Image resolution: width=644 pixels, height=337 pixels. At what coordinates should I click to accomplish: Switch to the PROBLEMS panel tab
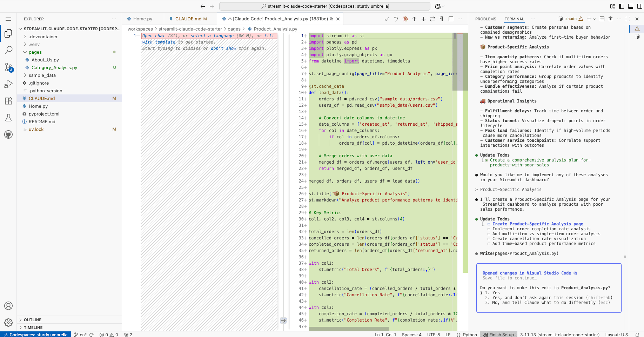click(485, 19)
